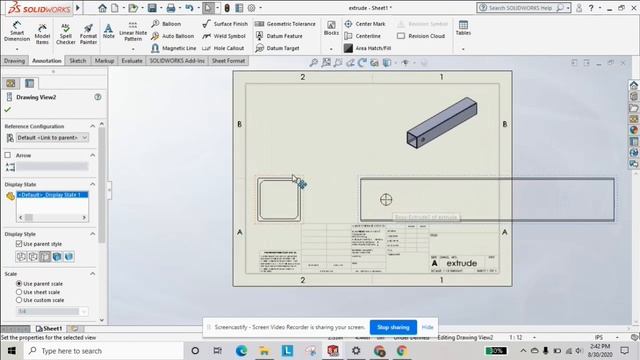The width and height of the screenshot is (640, 360).
Task: Select Default Display State 1 entry
Action: 52,195
